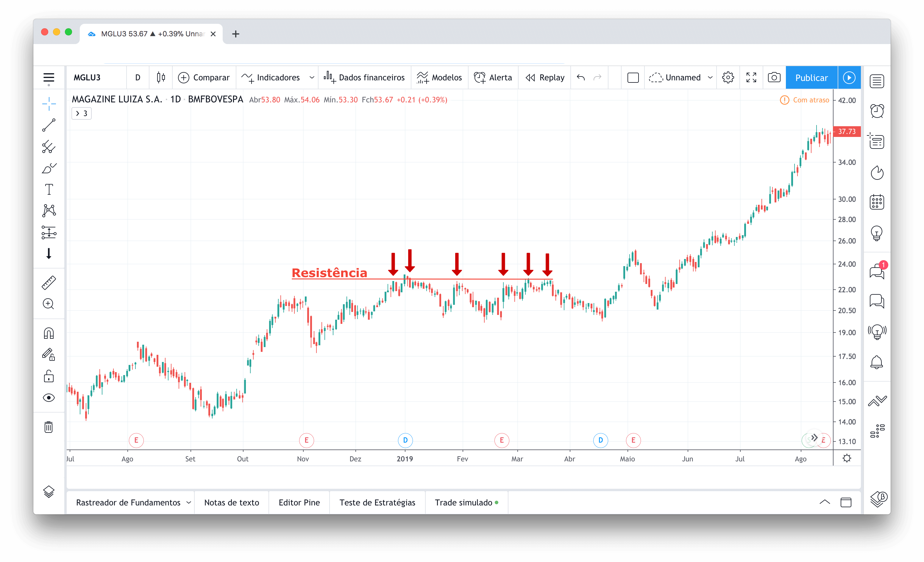Screen dimensions: 924x562
Task: Select the brush drawing tool
Action: pos(49,168)
